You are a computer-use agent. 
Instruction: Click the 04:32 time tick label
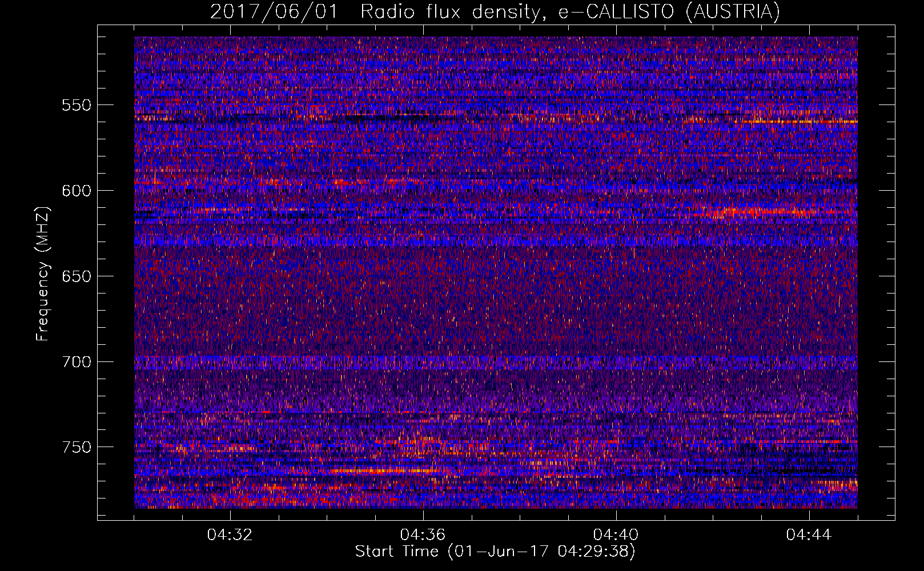(230, 535)
